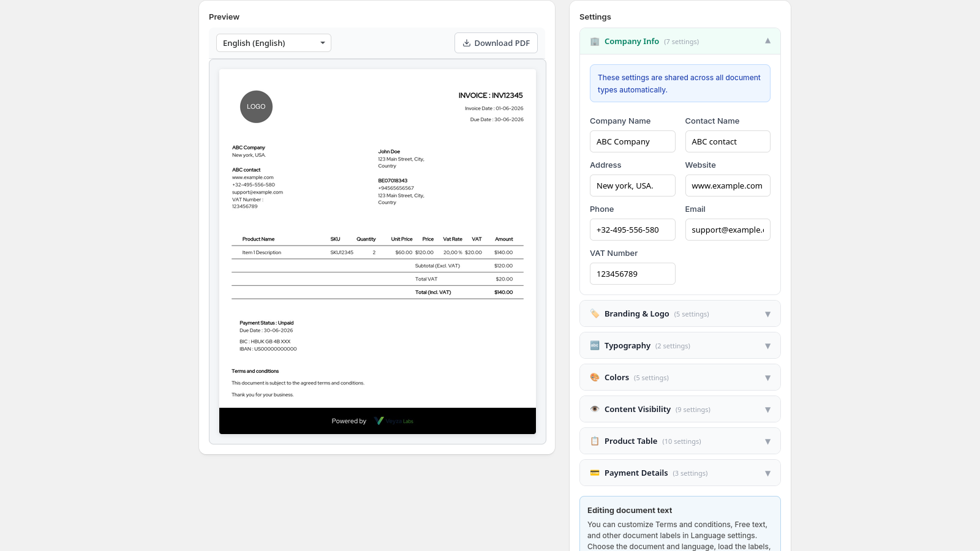Expand the Typography settings section
Viewport: 980px width, 551px height.
pyautogui.click(x=680, y=345)
